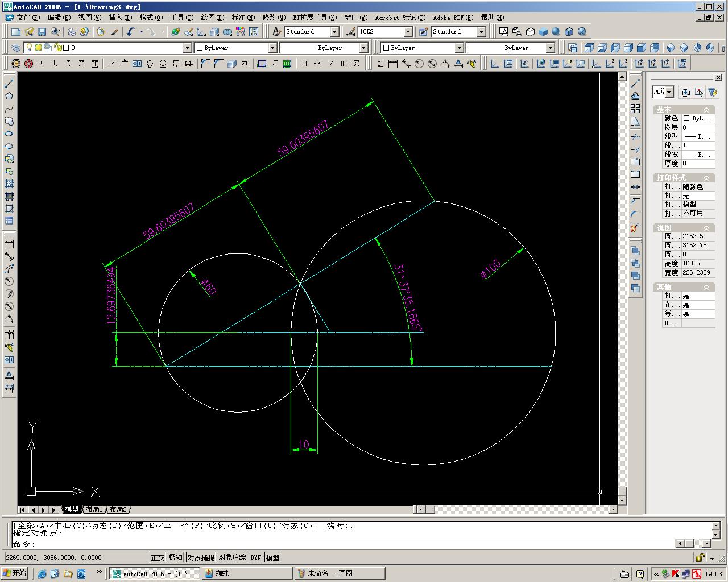
Task: Open the layer list dropdown
Action: pyautogui.click(x=187, y=48)
